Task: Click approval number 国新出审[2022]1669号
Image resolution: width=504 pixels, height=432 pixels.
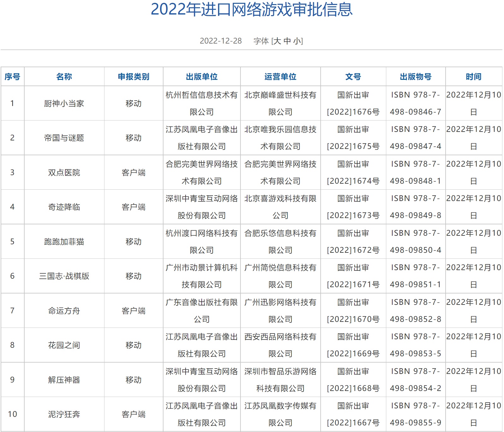Action: coord(353,345)
